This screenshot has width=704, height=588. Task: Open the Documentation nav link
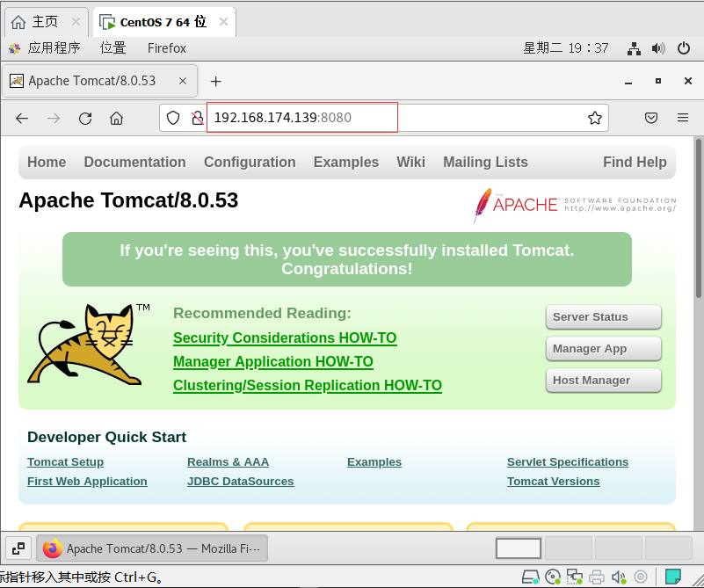134,162
